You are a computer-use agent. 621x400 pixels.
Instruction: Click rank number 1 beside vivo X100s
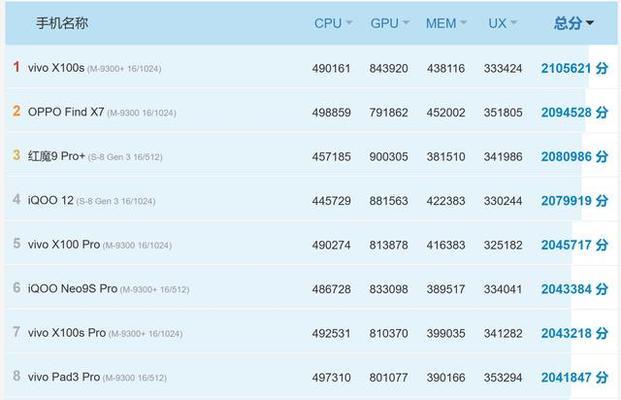16,67
